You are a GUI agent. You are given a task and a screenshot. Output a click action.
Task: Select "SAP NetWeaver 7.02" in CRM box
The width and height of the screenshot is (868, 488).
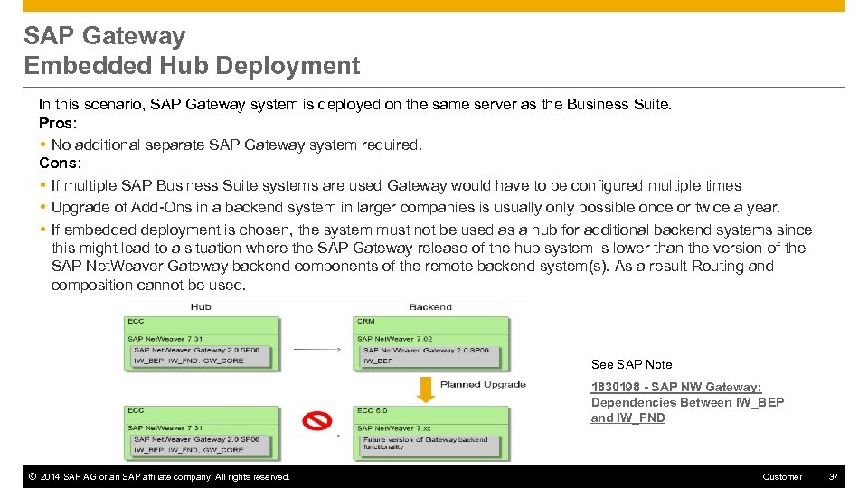click(395, 339)
